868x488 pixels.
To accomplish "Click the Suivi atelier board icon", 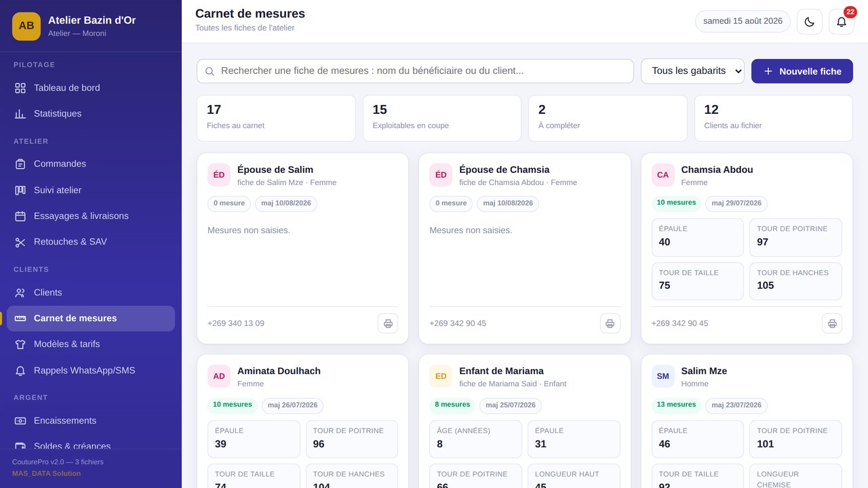I will [x=20, y=190].
